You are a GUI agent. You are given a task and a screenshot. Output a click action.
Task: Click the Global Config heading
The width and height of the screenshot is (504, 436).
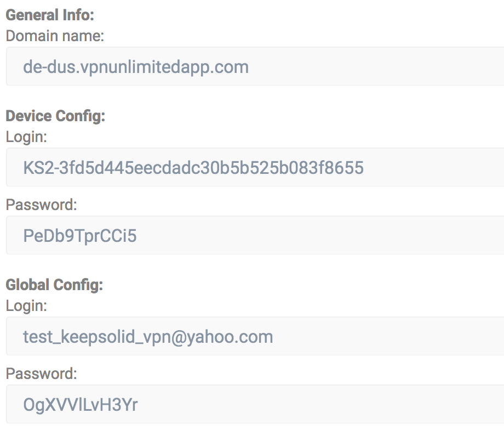coord(54,285)
